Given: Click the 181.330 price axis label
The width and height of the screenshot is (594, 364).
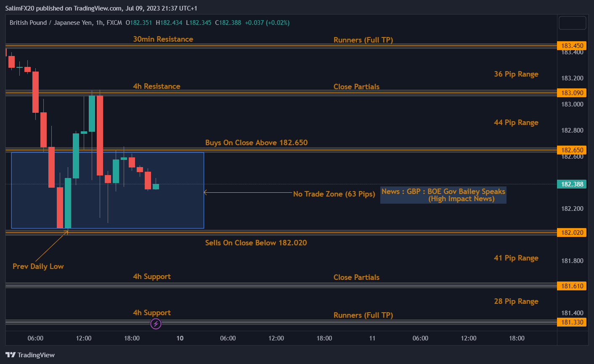Looking at the screenshot, I should pyautogui.click(x=572, y=322).
